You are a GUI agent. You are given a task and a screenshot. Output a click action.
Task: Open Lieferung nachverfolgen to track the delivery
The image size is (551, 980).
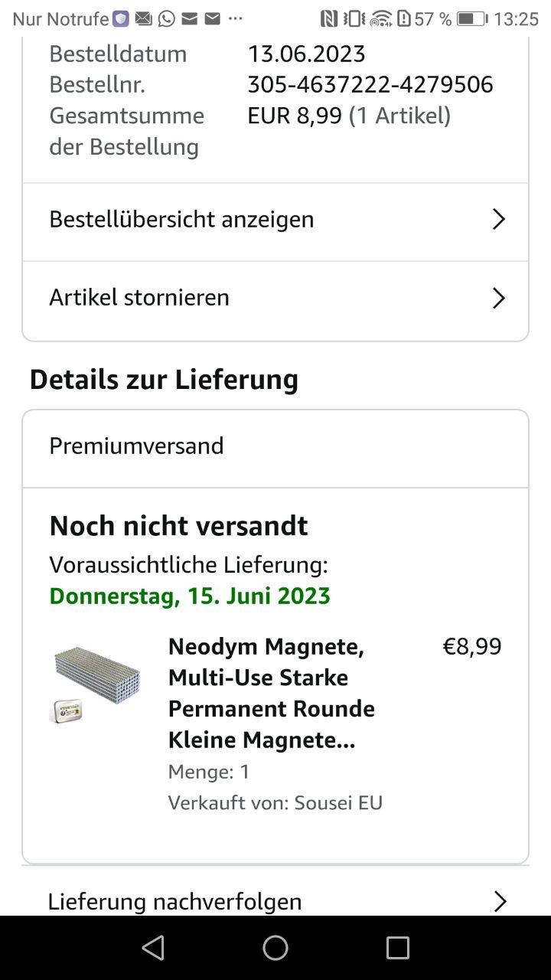click(x=174, y=901)
